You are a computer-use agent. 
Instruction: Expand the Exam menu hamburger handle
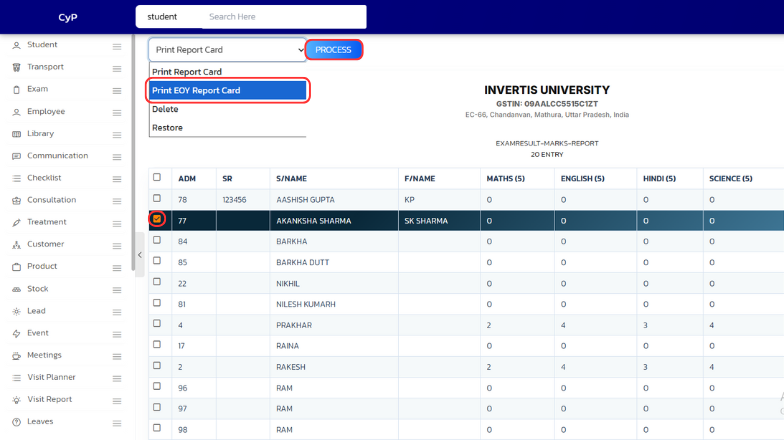tap(117, 90)
